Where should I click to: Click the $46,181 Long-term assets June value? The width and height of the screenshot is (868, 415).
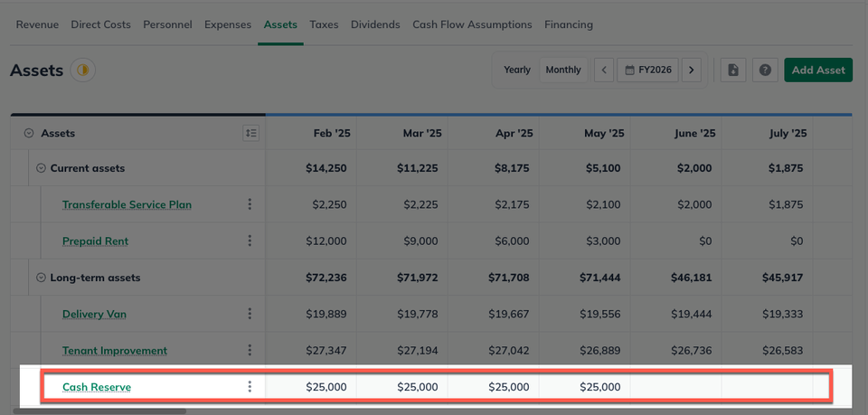[691, 278]
